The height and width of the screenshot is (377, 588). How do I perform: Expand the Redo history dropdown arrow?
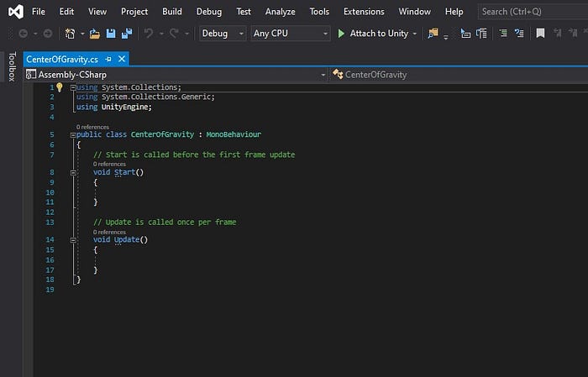pos(186,34)
